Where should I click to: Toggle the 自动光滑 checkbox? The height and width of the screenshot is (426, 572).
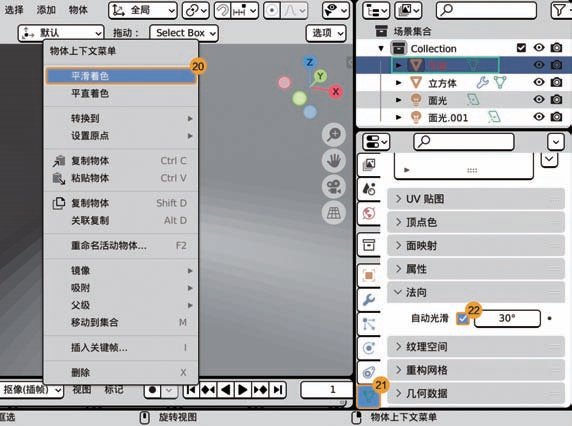point(463,319)
